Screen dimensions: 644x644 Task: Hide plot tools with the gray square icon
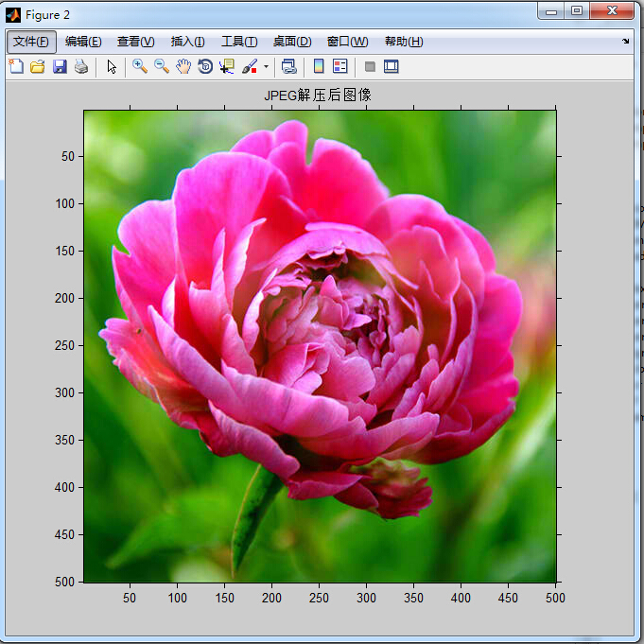pos(370,66)
